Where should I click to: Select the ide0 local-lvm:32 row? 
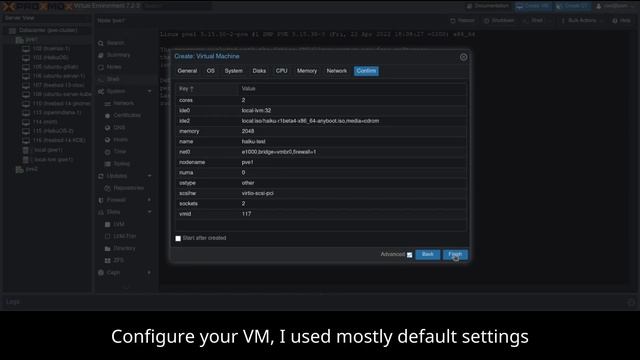pos(321,111)
